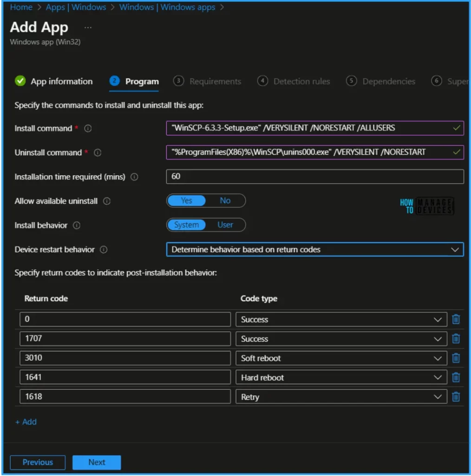Click the Previous button
Screen dimensions: 471x476
tap(38, 462)
